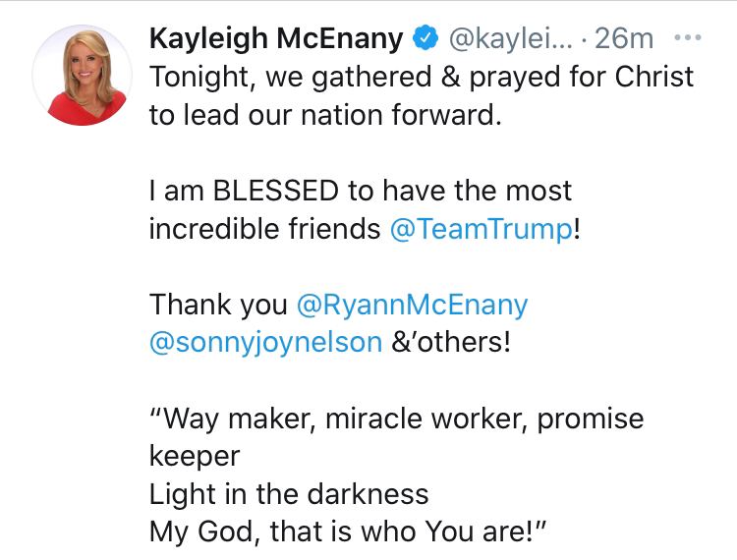This screenshot has height=560, width=737.
Task: Click the verified blue checkmark badge
Action: (x=424, y=39)
